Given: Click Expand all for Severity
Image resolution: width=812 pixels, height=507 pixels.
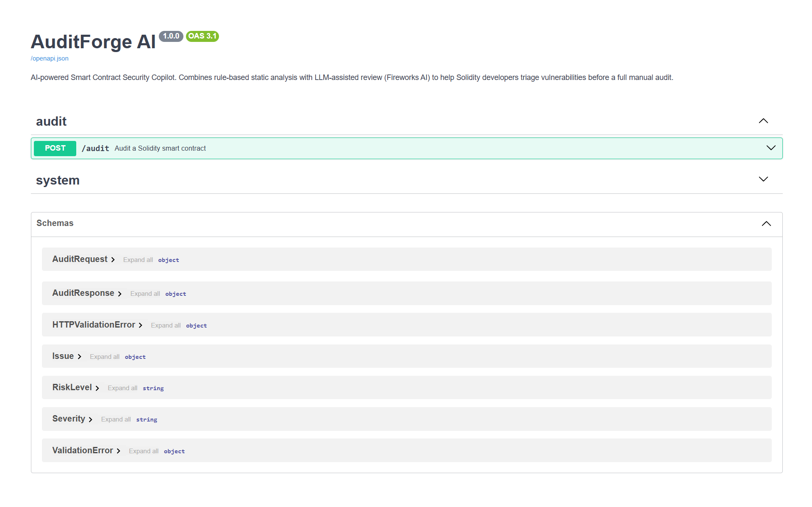Looking at the screenshot, I should click(x=116, y=419).
